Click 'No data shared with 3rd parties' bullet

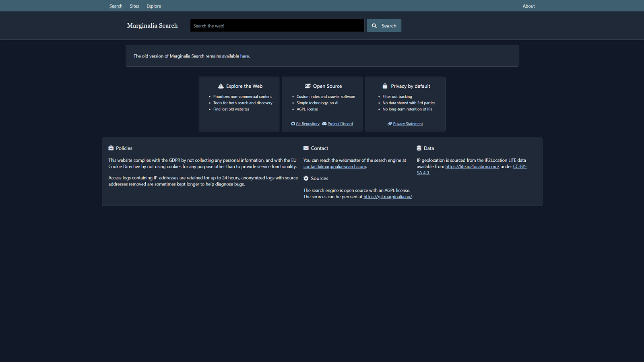409,103
